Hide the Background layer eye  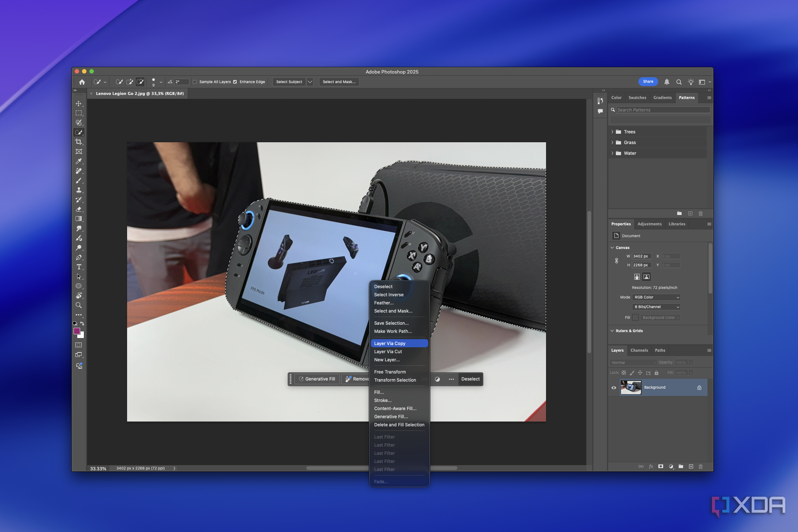click(614, 388)
